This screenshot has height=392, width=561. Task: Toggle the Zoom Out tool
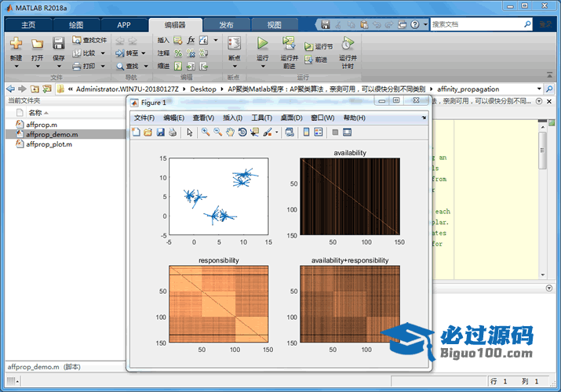click(217, 132)
